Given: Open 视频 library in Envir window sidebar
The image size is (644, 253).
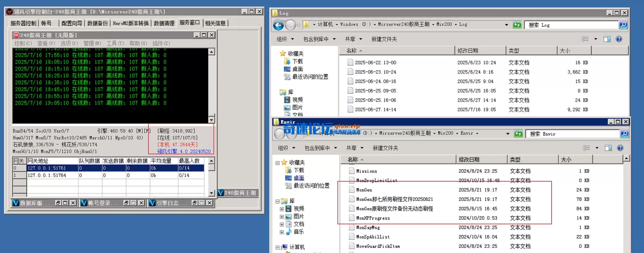Looking at the screenshot, I should [299, 209].
